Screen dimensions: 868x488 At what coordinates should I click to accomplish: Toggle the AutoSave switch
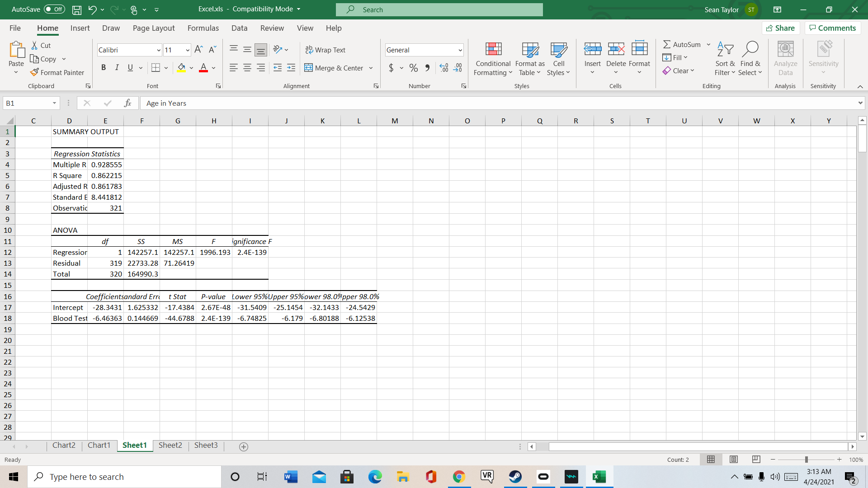[x=54, y=9]
